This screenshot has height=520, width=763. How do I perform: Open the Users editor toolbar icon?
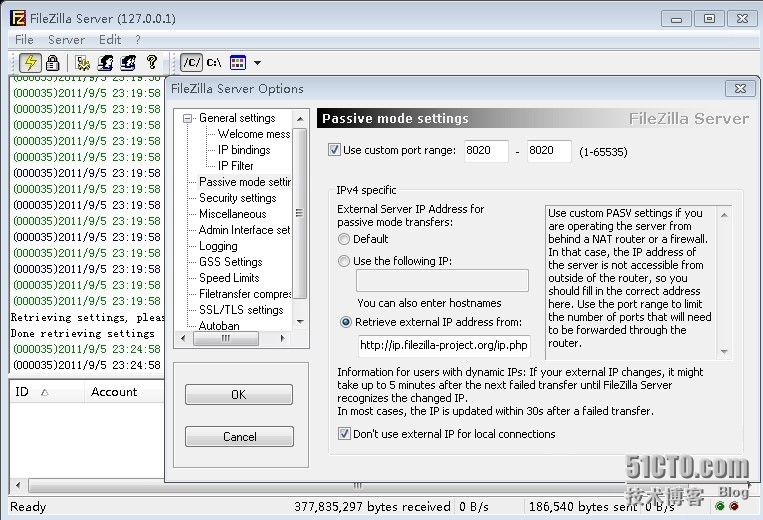pos(106,63)
